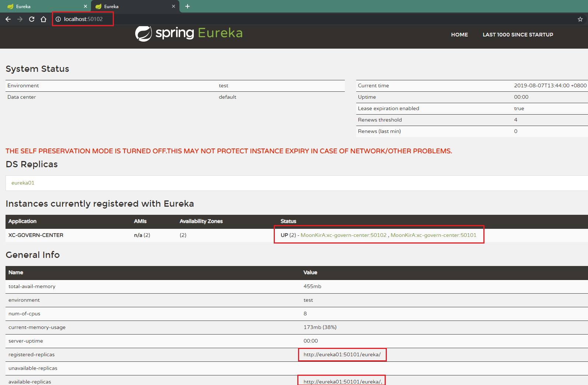Click the General Info heading
Screen dimensions: 588x385
[x=33, y=255]
